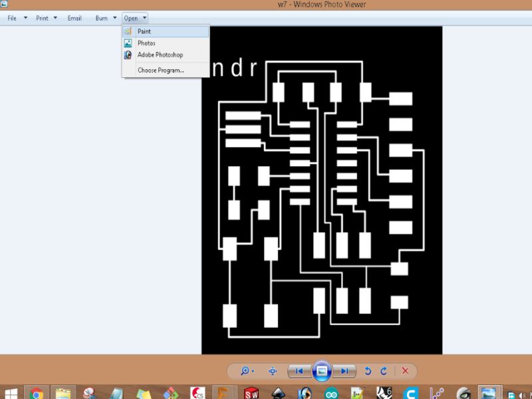This screenshot has width=532, height=399.
Task: Open the File menu
Action: (x=12, y=18)
